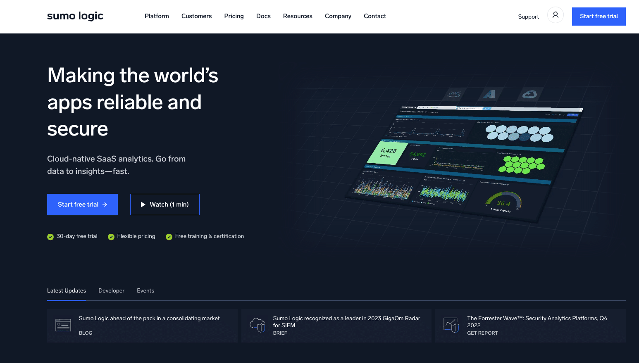Click the 'BLOG' label
This screenshot has height=364, width=639.
pos(86,333)
